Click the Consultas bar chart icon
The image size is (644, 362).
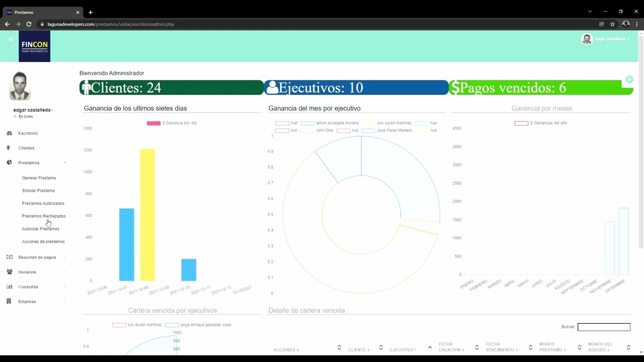coord(9,287)
